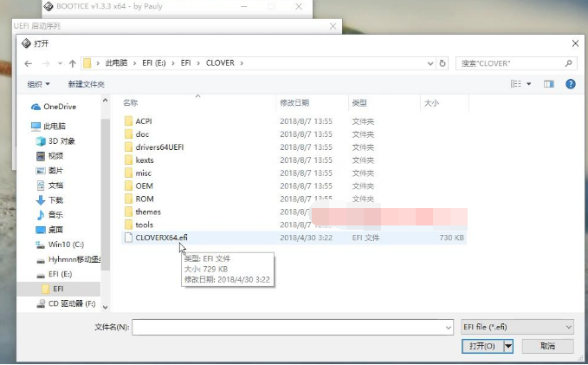
Task: Open the 组织 dropdown menu
Action: [x=39, y=84]
